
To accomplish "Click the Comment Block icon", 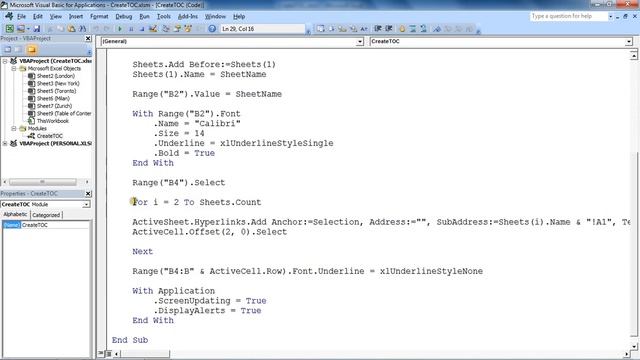I will coord(413,29).
